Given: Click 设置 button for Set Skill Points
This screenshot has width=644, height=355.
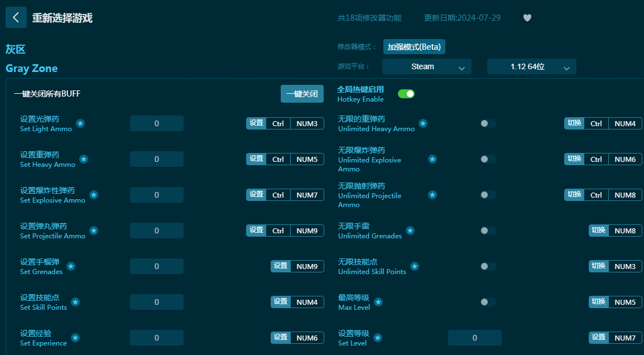Looking at the screenshot, I should point(281,302).
